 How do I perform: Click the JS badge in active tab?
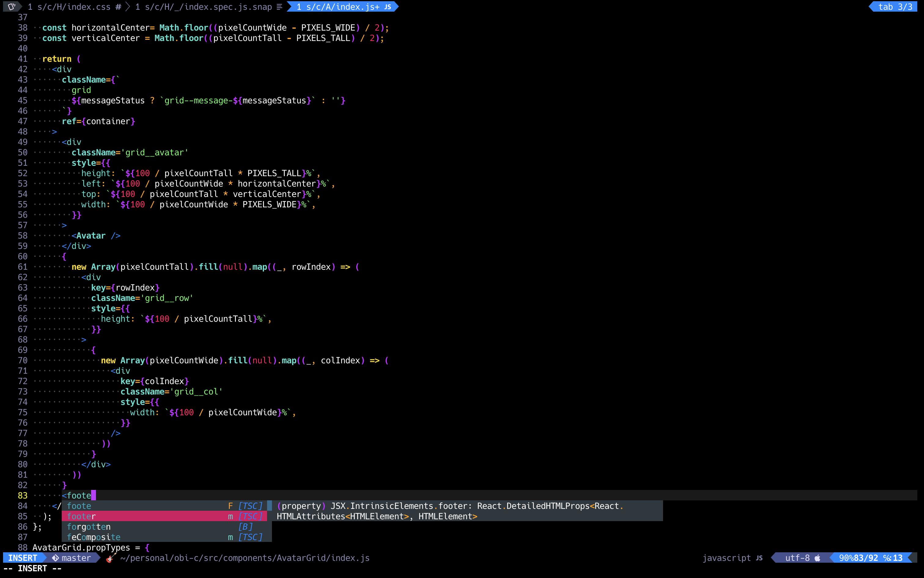[387, 6]
